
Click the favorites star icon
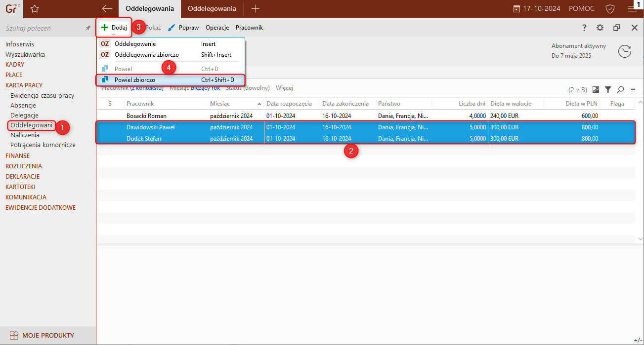click(35, 9)
